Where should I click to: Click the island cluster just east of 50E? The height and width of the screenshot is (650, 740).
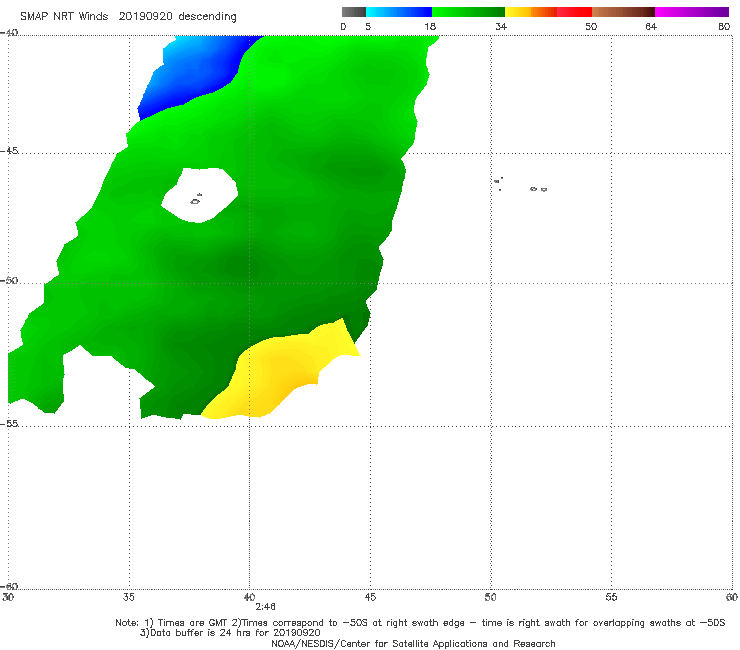tap(498, 183)
